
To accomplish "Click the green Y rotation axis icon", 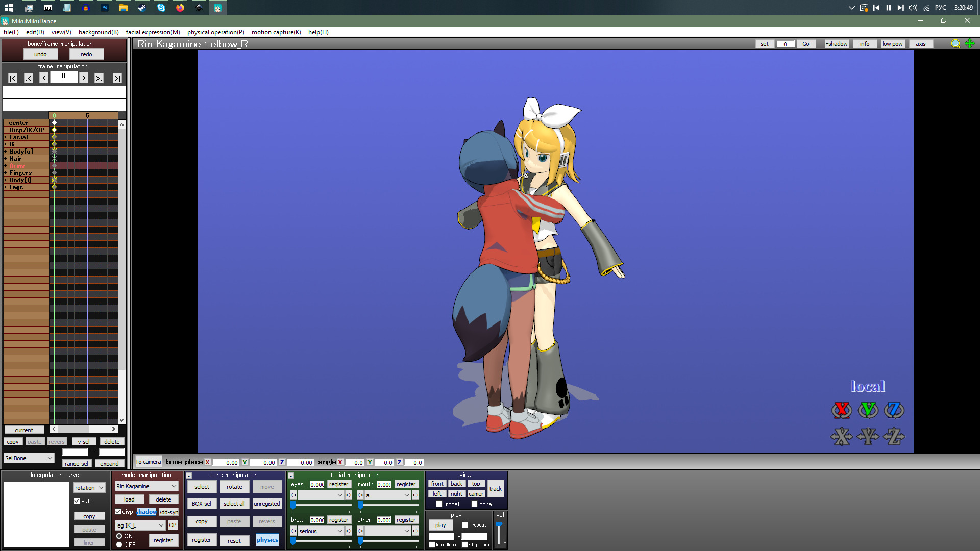I will click(x=868, y=410).
